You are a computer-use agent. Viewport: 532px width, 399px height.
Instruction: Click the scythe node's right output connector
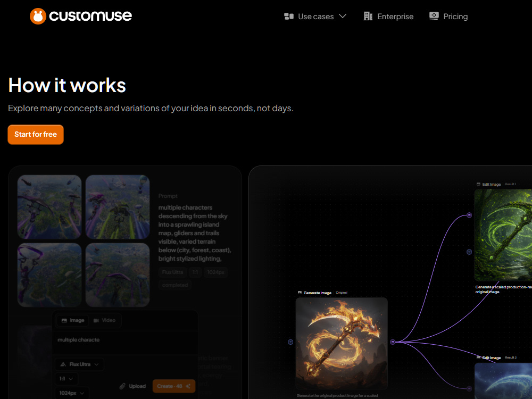pos(393,342)
